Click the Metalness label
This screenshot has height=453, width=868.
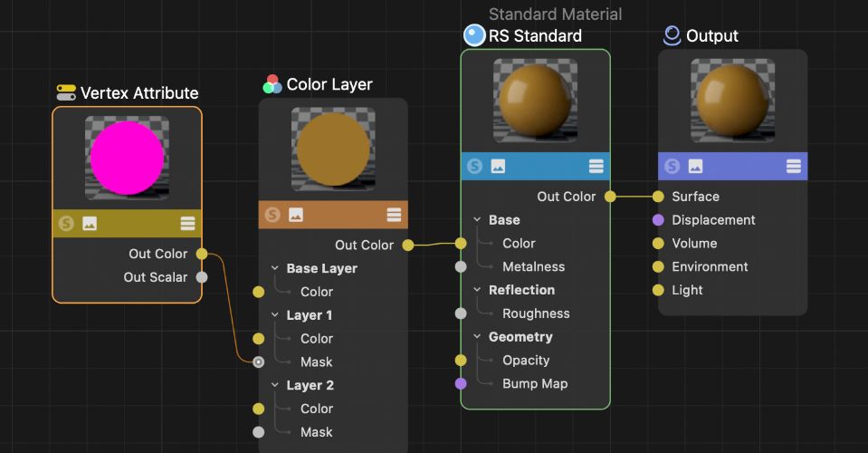click(534, 267)
